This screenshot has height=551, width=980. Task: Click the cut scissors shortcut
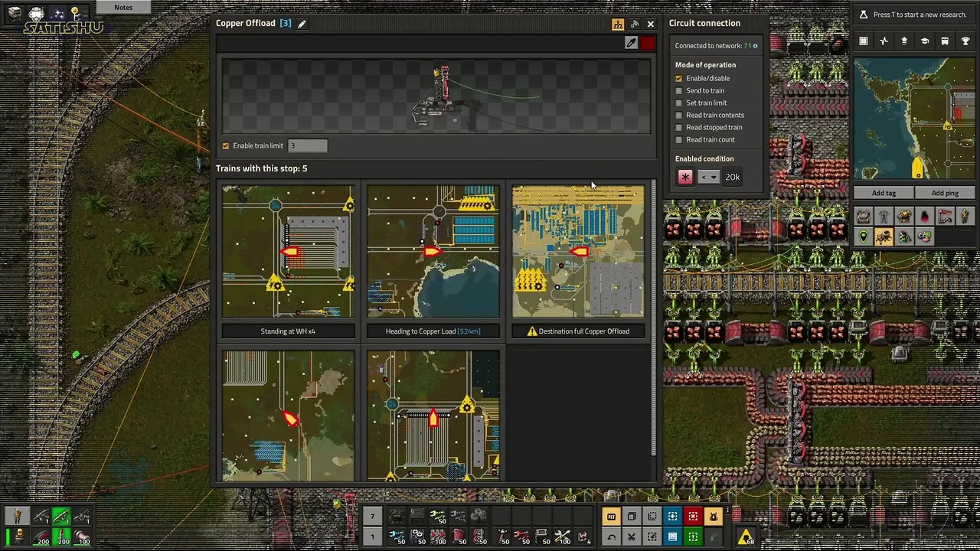click(x=632, y=536)
